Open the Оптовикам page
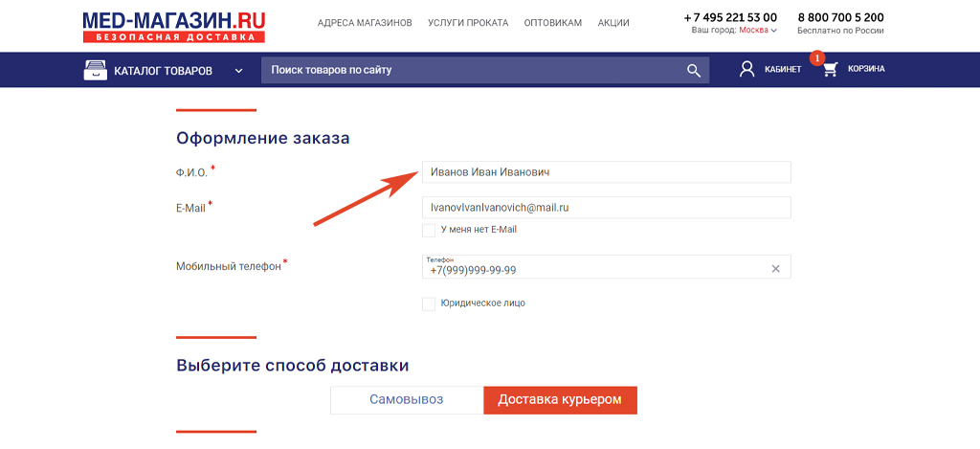Screen dimensions: 980x449 pos(553,23)
